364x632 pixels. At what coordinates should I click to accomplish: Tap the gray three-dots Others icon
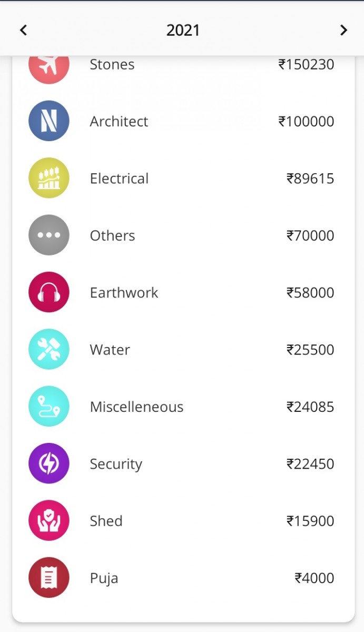coord(48,235)
